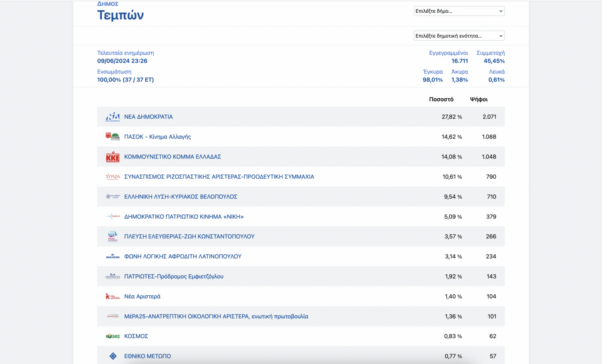Open the 'Επιλέξτε δημοτική ενότητα...' dropdown
This screenshot has height=364, width=602.
pos(459,36)
